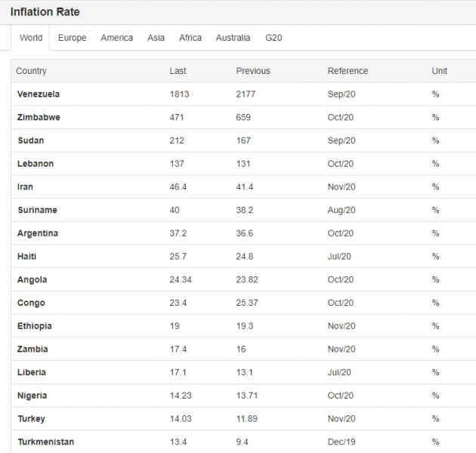Viewport: 476px width, 453px height.
Task: Open the Turkey country link
Action: [31, 418]
